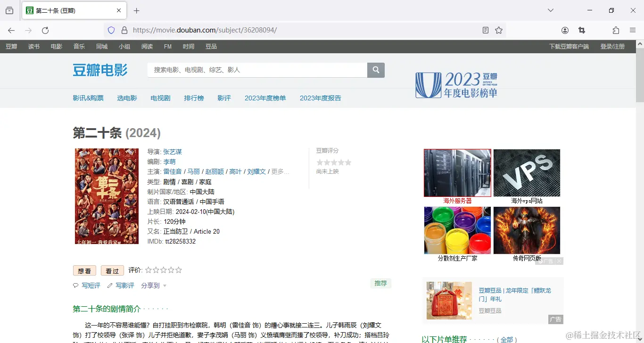
Task: Close the ad with X icon
Action: [x=559, y=261]
